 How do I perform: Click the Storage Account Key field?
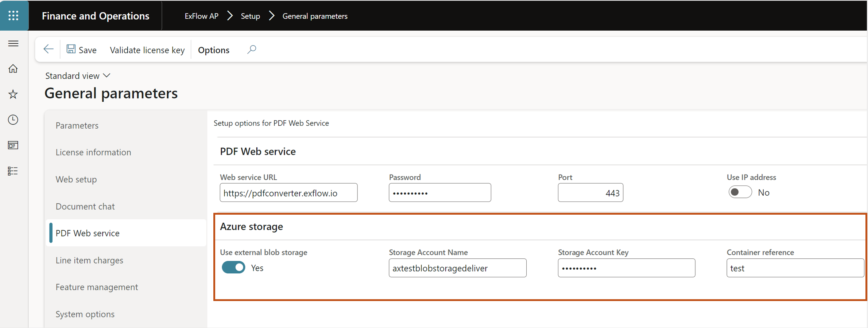point(627,268)
